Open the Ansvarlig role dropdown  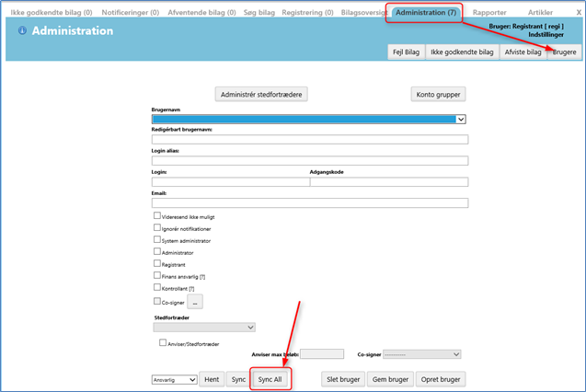pos(175,379)
